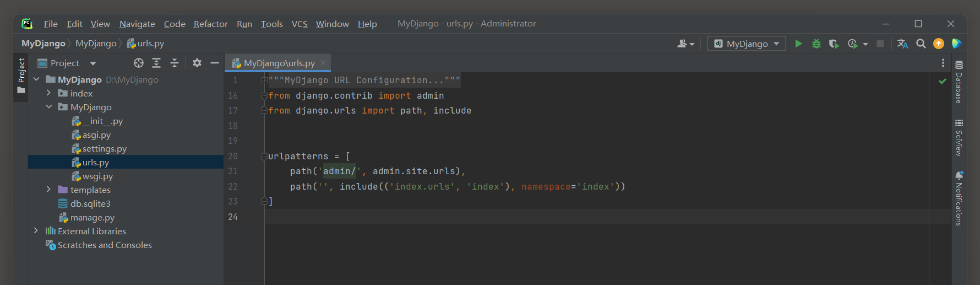Hide the Project panel with minus icon
Viewport: 980px width, 285px height.
215,63
